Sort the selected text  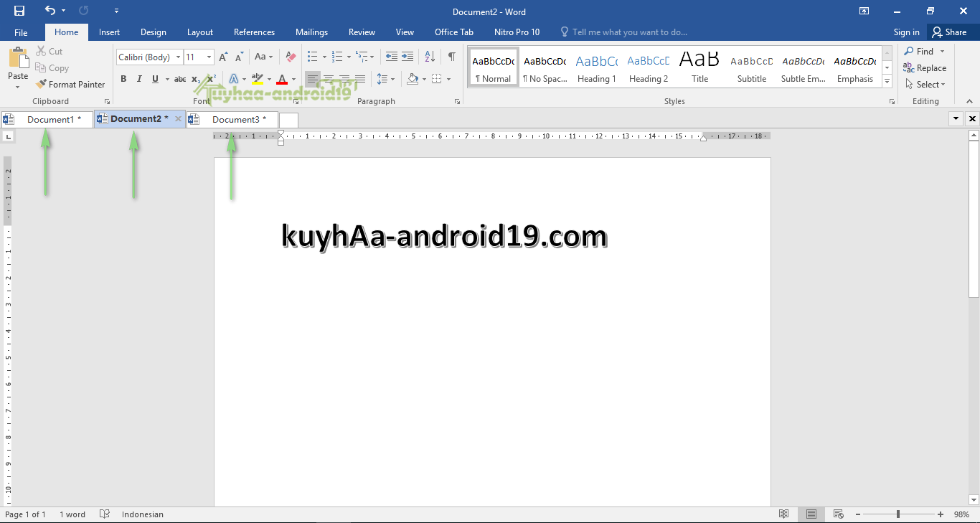coord(430,57)
